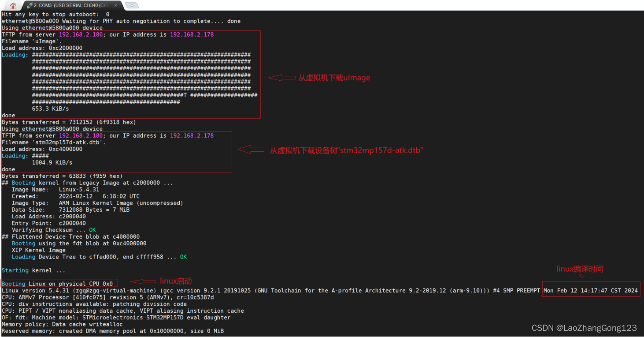The width and height of the screenshot is (644, 337).
Task: Click the serial plug icon on COM3 tab
Action: coord(29,5)
